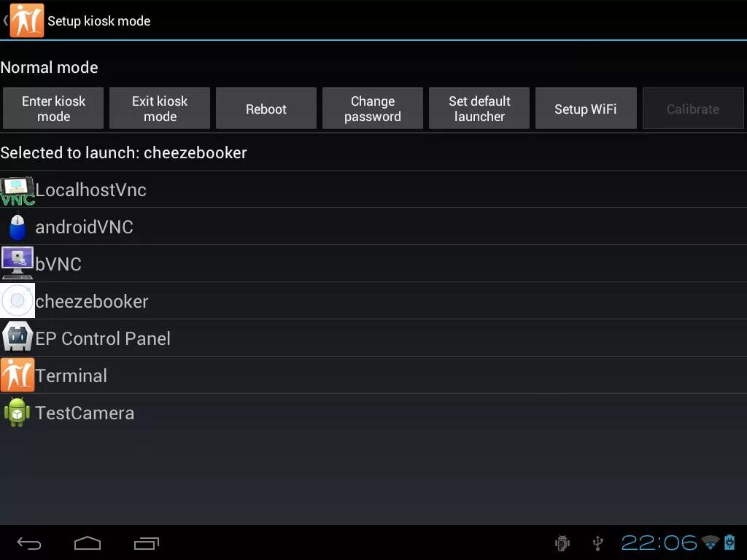The width and height of the screenshot is (747, 560).
Task: Select the androidVNC mouse icon
Action: pyautogui.click(x=18, y=227)
